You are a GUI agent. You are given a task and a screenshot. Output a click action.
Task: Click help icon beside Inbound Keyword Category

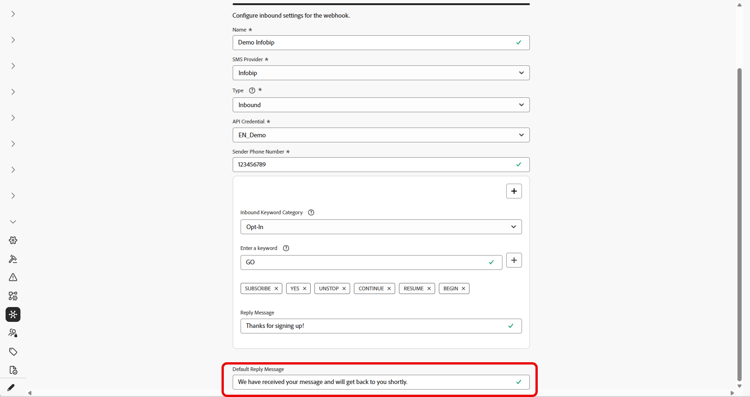pyautogui.click(x=311, y=212)
